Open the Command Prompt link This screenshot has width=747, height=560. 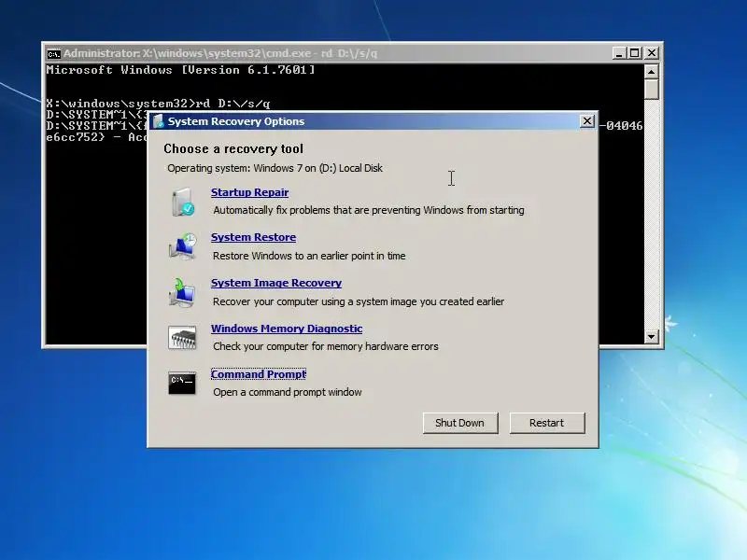pos(259,374)
